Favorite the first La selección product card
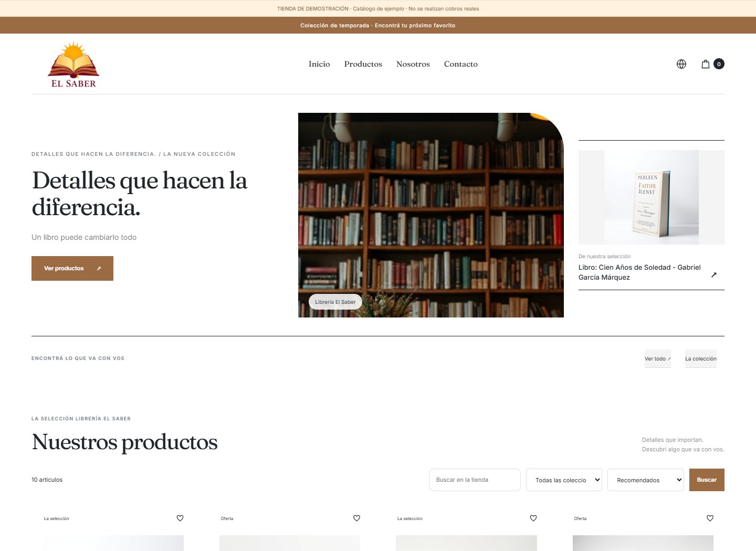Image resolution: width=756 pixels, height=551 pixels. tap(180, 518)
